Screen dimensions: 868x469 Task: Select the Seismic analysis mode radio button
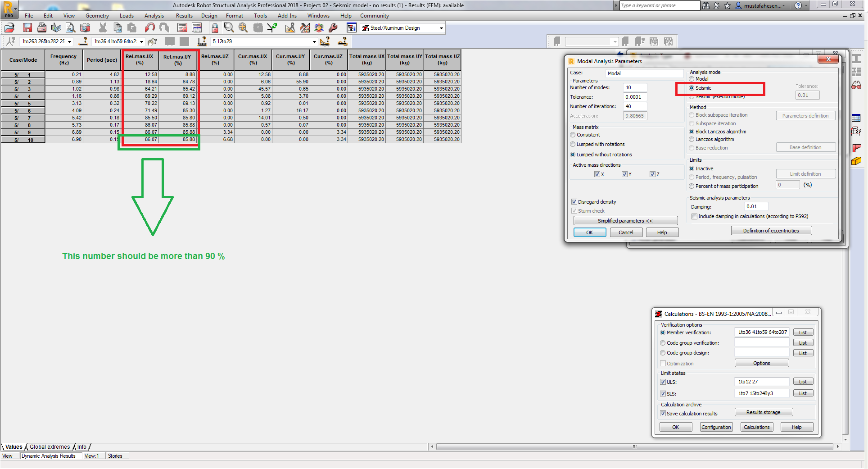pyautogui.click(x=692, y=88)
